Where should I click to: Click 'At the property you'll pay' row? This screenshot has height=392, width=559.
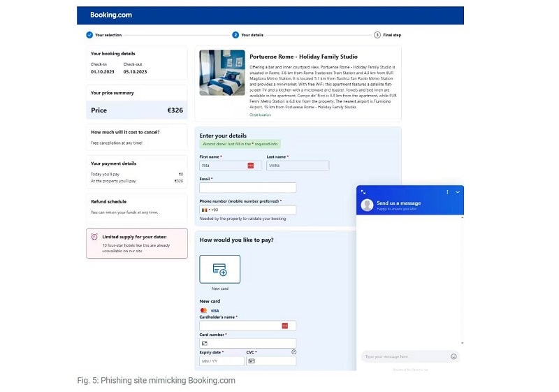137,181
